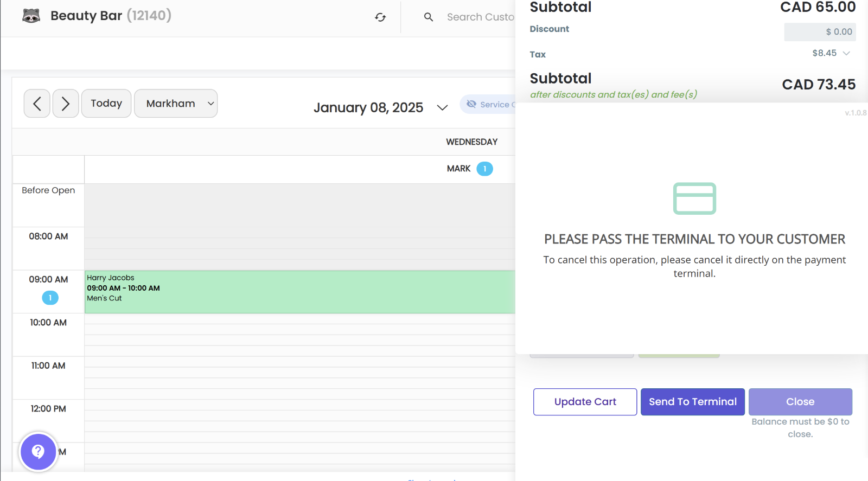Click the blue badge beside MARK
This screenshot has width=868, height=481.
(x=484, y=169)
